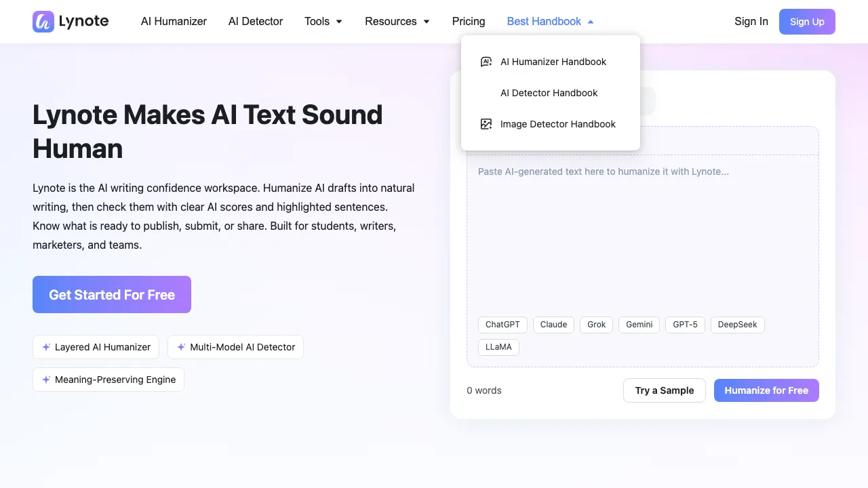Click the heading 'Lynote Makes AI Text Sound Human'
This screenshot has height=488, width=868.
tap(208, 131)
